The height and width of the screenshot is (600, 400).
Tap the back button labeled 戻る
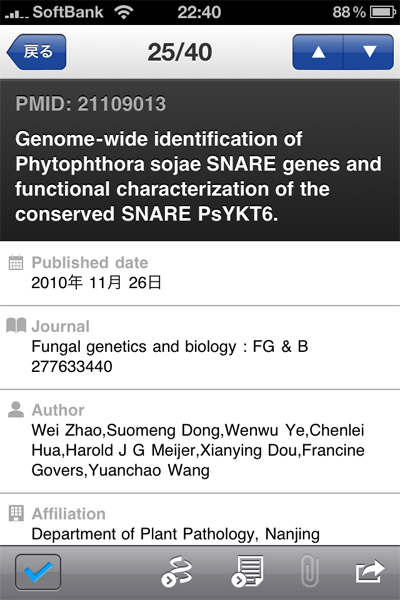coord(36,52)
